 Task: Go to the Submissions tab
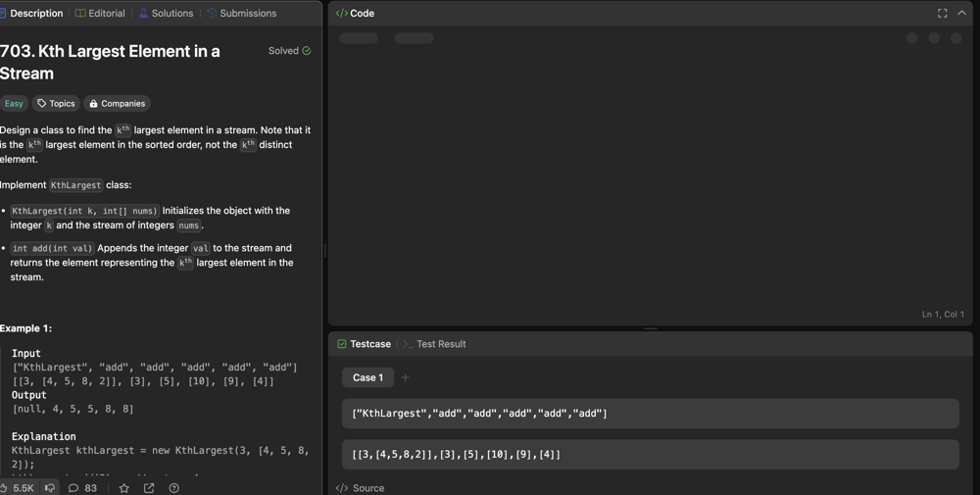coord(241,14)
